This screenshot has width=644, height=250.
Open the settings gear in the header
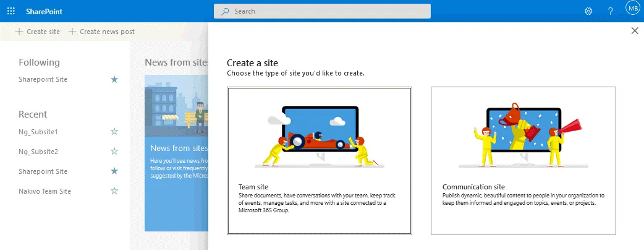[588, 11]
